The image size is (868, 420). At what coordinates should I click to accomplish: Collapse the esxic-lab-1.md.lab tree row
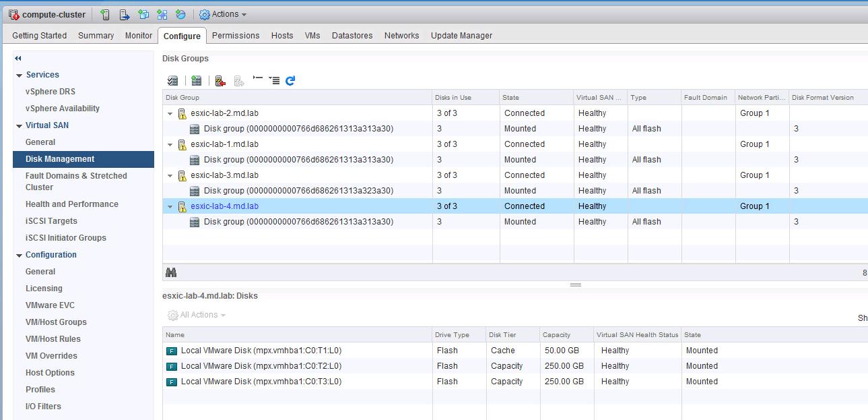[x=170, y=145]
